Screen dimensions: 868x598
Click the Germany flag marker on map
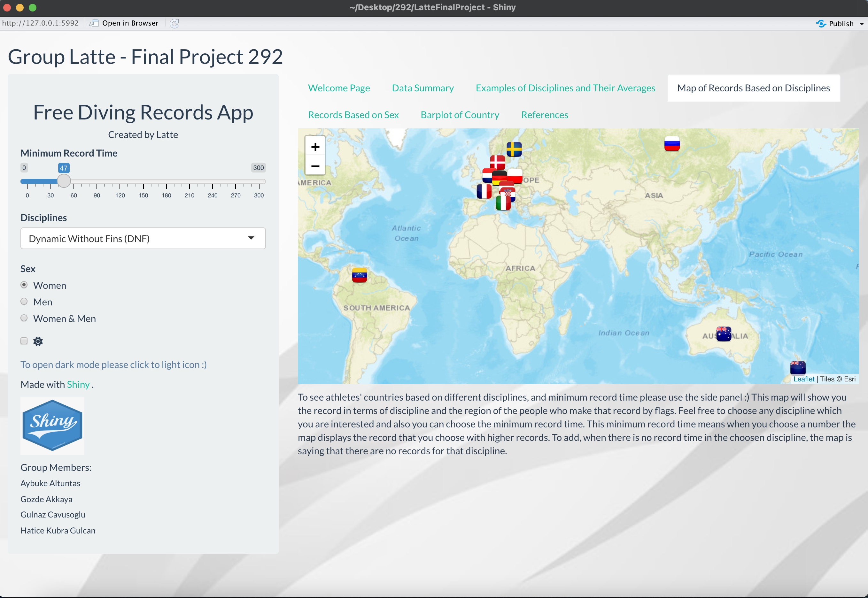click(499, 178)
